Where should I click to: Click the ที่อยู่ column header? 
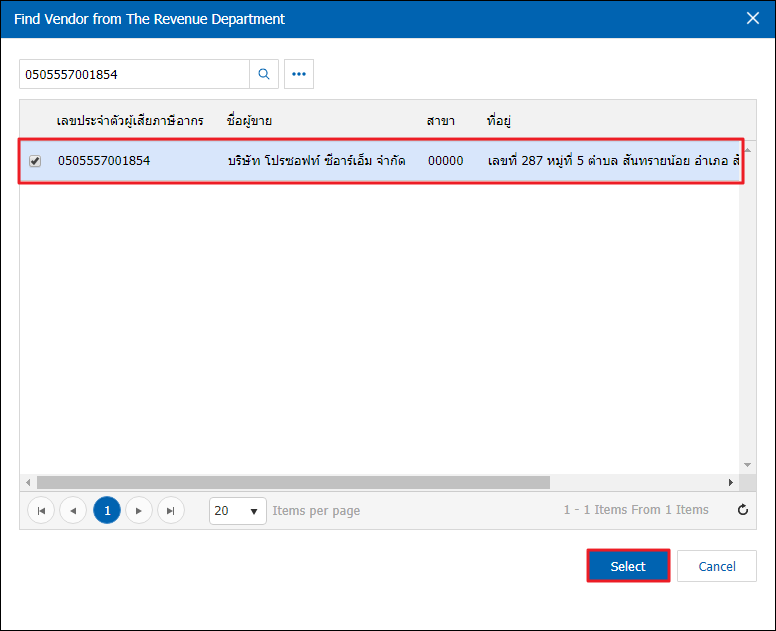click(499, 121)
